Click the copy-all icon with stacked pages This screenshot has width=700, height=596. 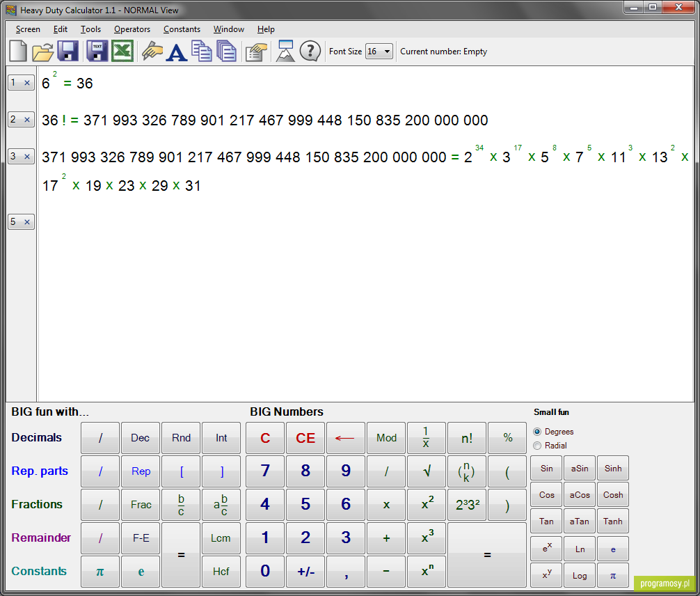point(226,51)
